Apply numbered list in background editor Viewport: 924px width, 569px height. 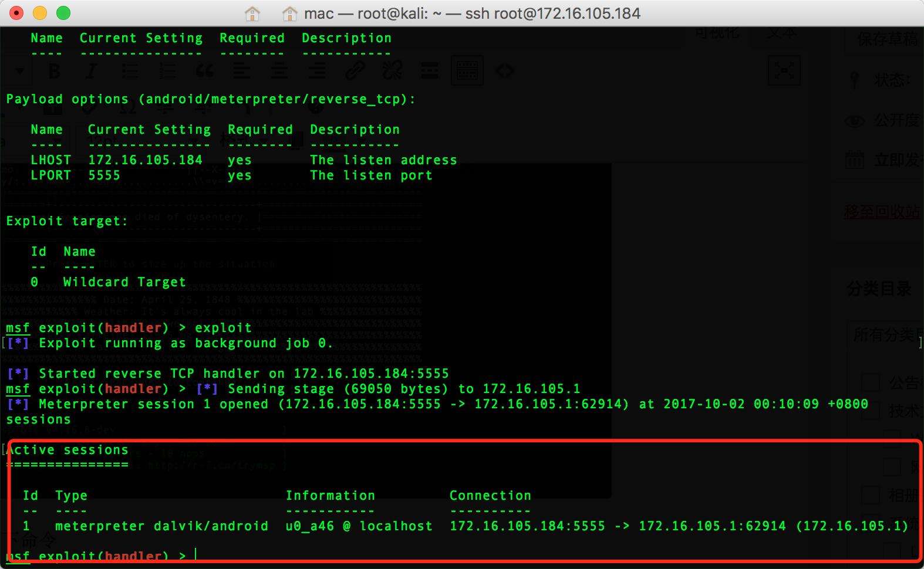tap(167, 71)
